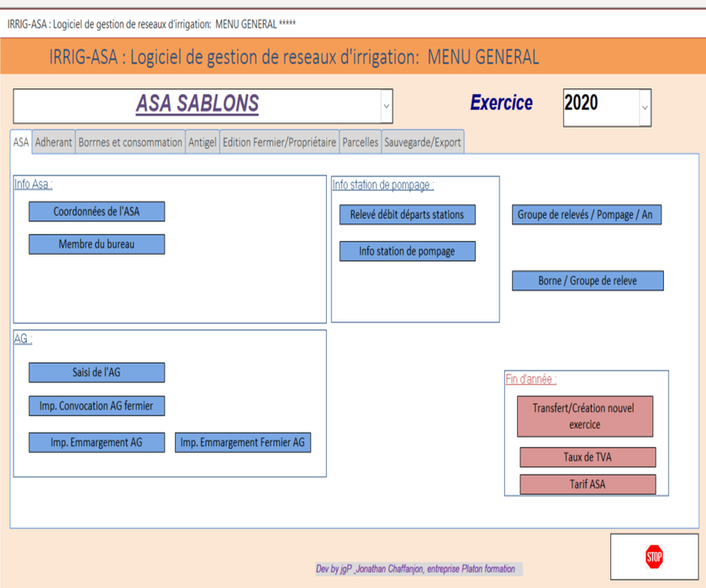This screenshot has height=588, width=706.
Task: Expand the ASA SABLONS dropdown arrow
Action: point(387,107)
